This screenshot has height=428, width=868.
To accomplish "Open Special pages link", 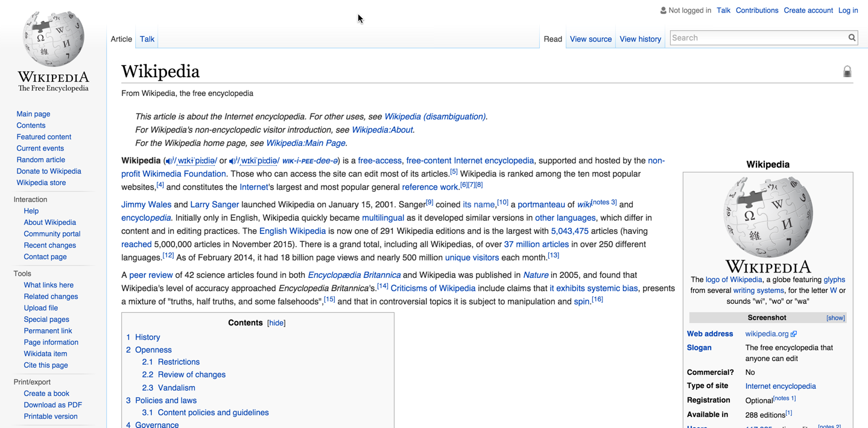I will 46,319.
